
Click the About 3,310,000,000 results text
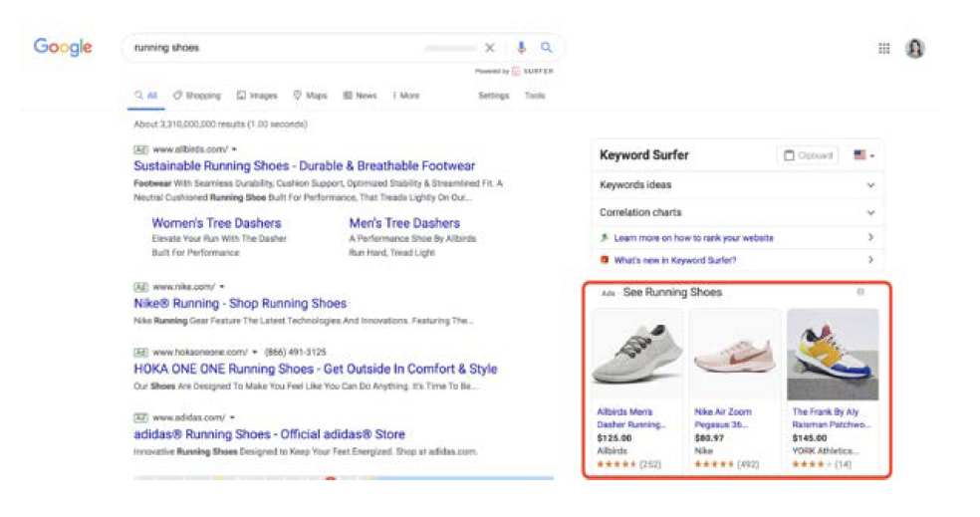[220, 125]
